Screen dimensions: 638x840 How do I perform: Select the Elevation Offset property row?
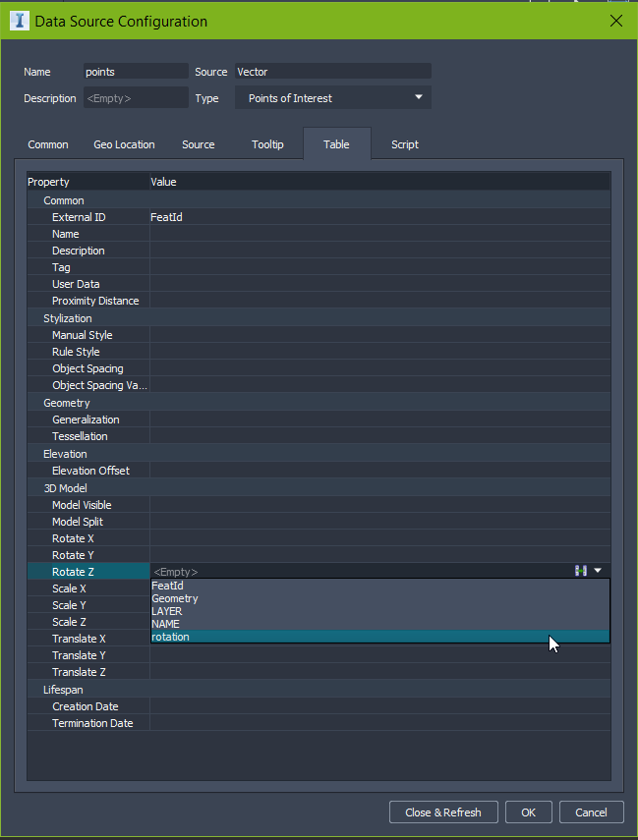tap(91, 470)
